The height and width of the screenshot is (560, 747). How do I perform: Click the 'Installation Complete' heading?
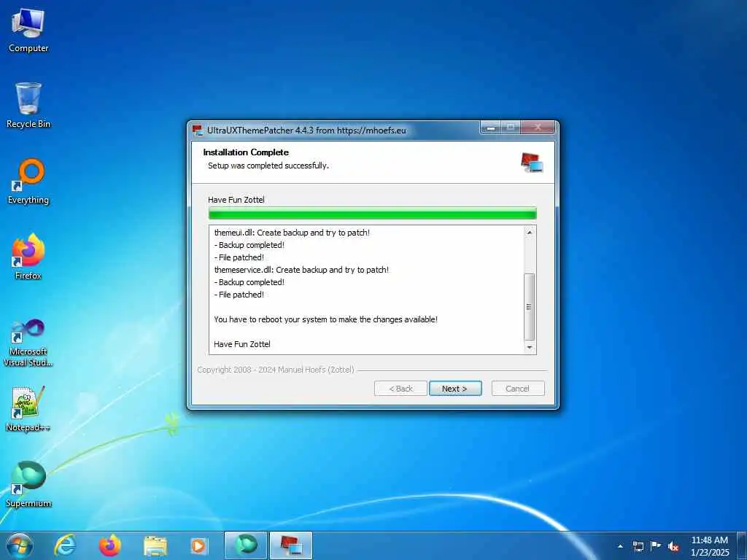(x=246, y=152)
